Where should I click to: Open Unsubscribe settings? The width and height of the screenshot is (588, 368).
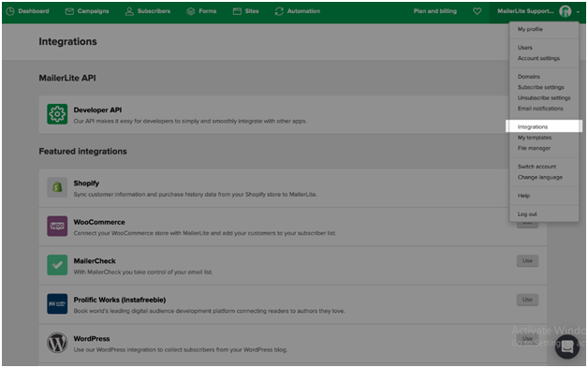544,98
